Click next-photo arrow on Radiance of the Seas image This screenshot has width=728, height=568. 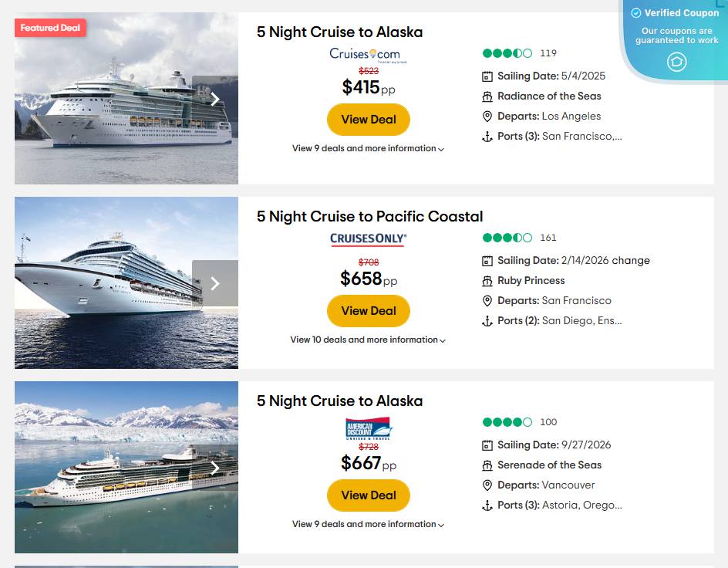coord(215,99)
